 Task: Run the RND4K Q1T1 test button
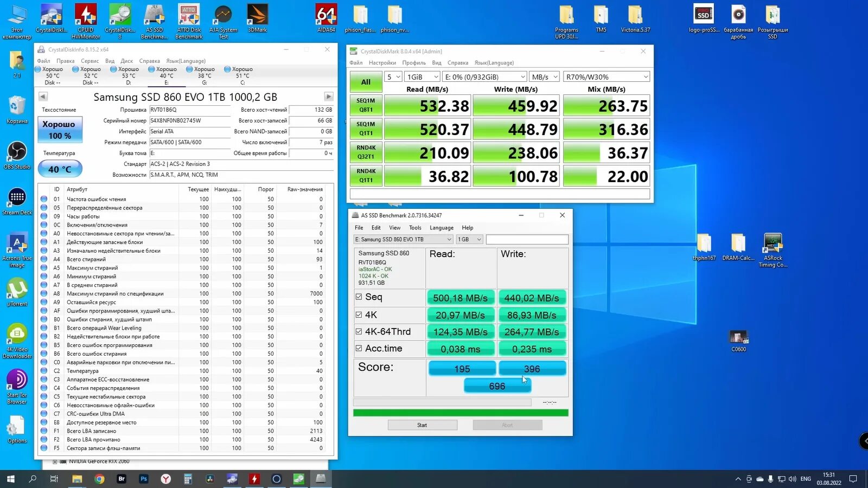(366, 176)
